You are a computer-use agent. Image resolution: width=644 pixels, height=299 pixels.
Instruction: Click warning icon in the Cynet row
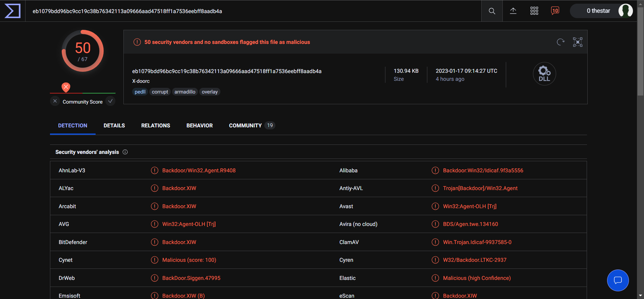[x=155, y=260]
